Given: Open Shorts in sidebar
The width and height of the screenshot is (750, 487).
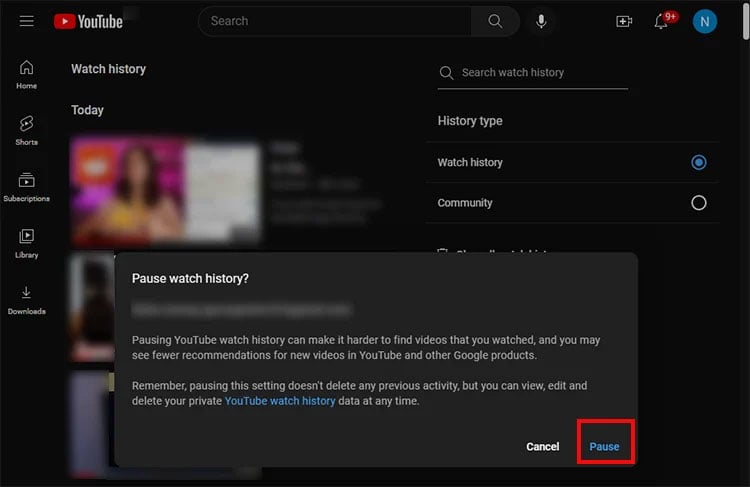Looking at the screenshot, I should pyautogui.click(x=26, y=131).
